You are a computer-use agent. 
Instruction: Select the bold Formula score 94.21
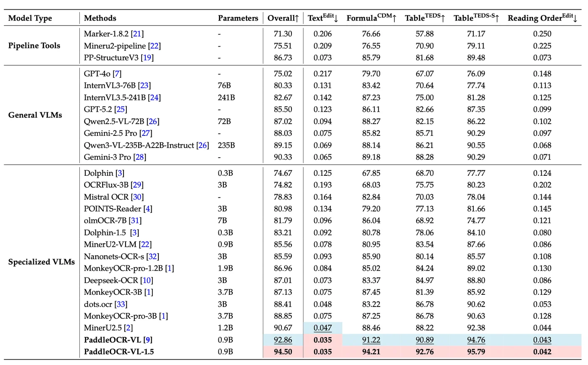tap(371, 352)
